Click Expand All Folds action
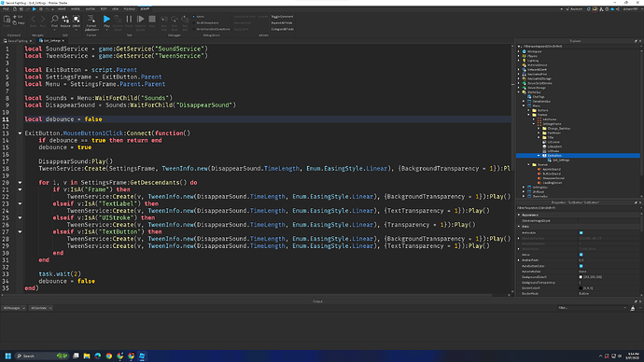This screenshot has height=362, width=644. click(x=282, y=23)
